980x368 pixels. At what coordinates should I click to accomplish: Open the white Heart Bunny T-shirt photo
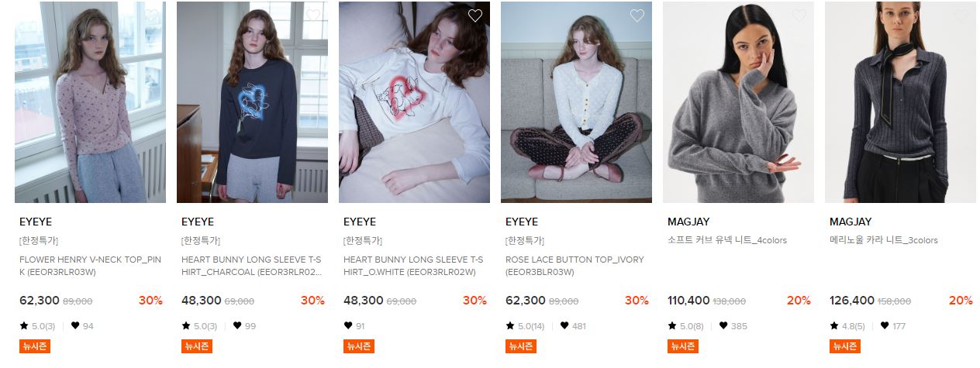pos(414,102)
